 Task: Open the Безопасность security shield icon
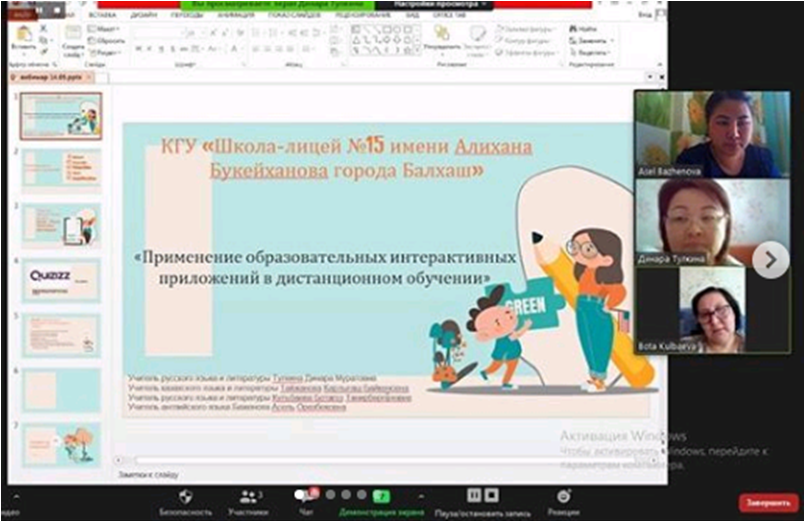click(x=185, y=496)
